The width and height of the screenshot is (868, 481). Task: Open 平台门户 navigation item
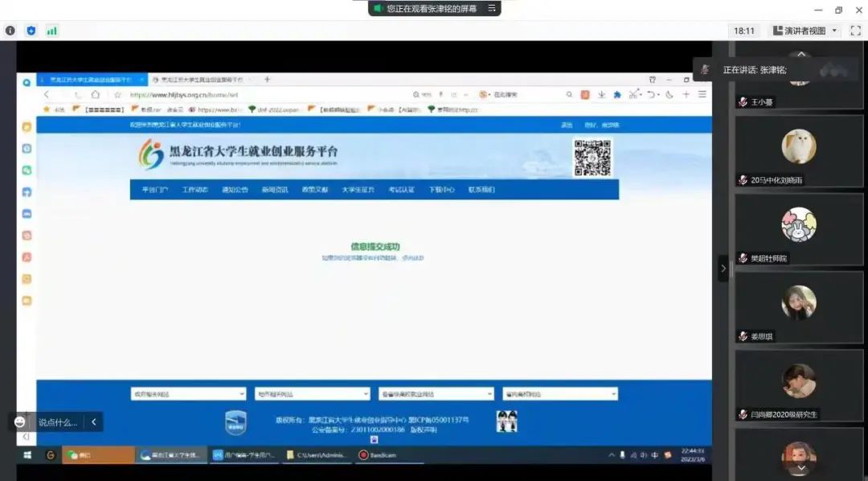click(x=155, y=190)
